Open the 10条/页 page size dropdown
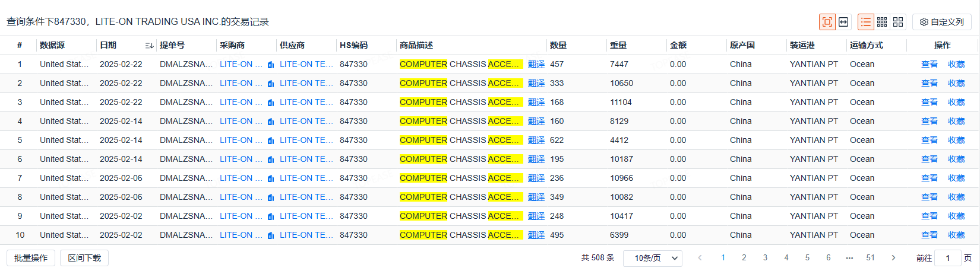The height and width of the screenshot is (271, 980). 652,259
